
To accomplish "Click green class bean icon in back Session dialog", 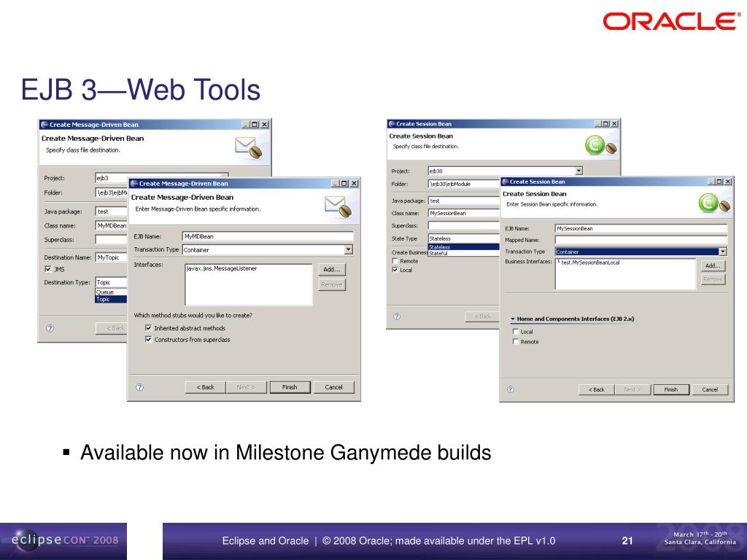I will click(601, 146).
